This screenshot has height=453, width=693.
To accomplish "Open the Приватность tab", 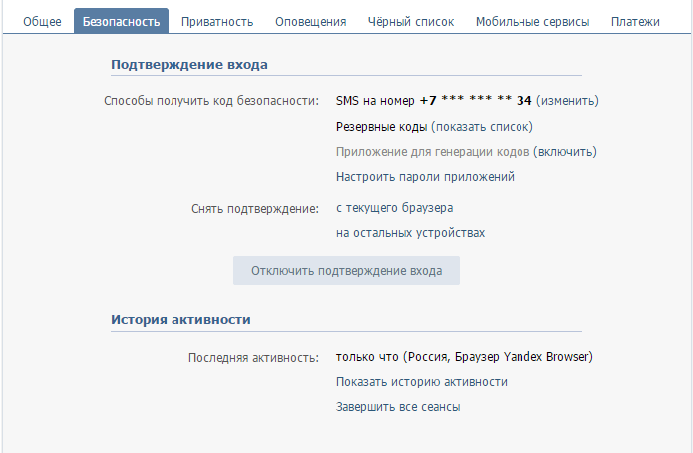I will [217, 22].
